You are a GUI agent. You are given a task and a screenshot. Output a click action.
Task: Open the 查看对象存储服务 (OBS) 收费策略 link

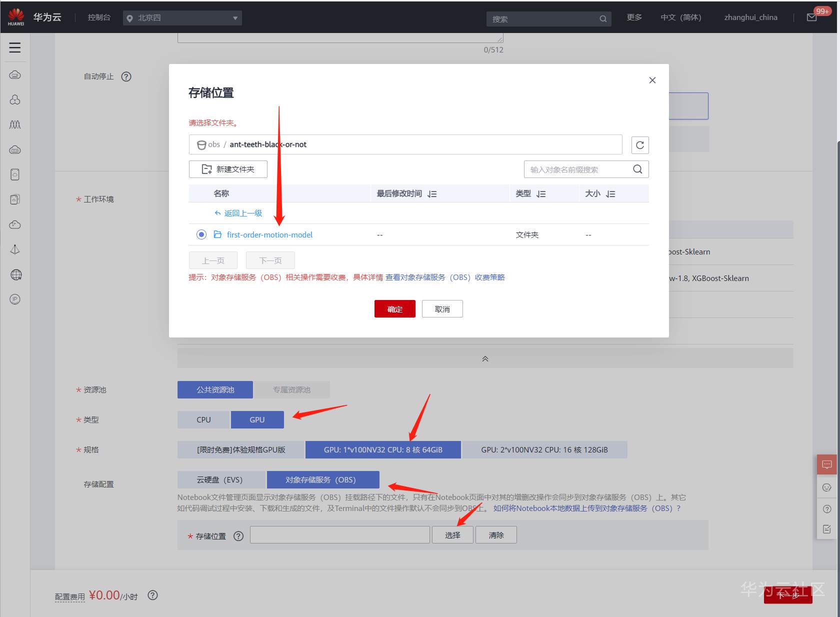coord(445,277)
